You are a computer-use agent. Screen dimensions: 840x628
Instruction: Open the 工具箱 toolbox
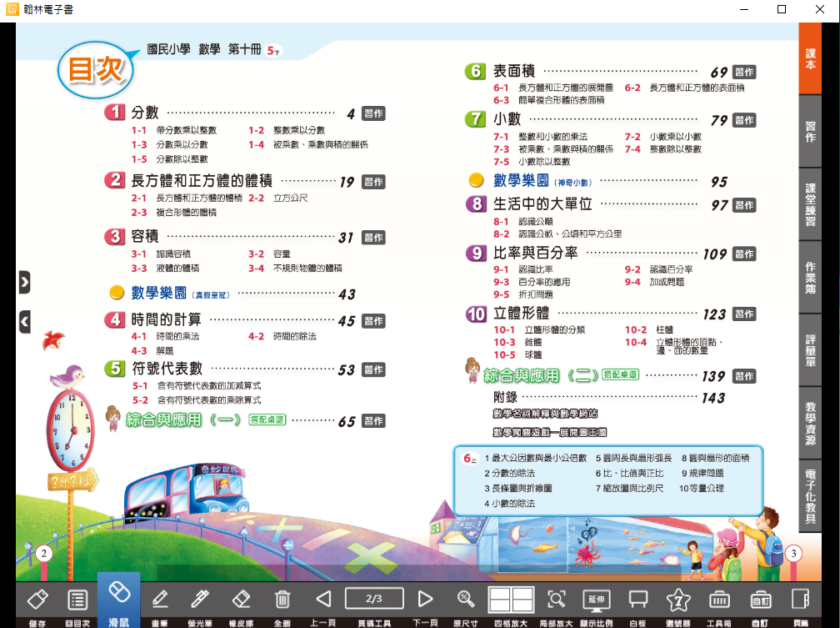(x=719, y=599)
